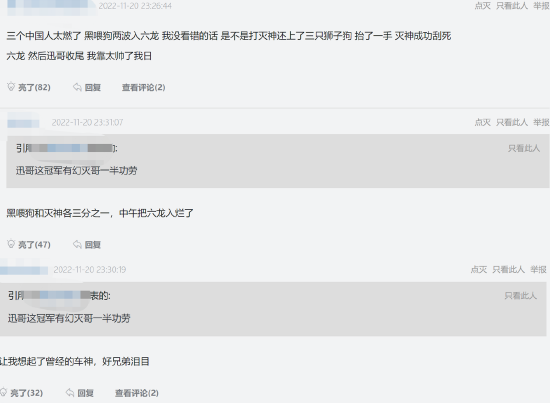Click 只看此人 inside the first quoted box
This screenshot has height=403, width=550.
point(524,148)
